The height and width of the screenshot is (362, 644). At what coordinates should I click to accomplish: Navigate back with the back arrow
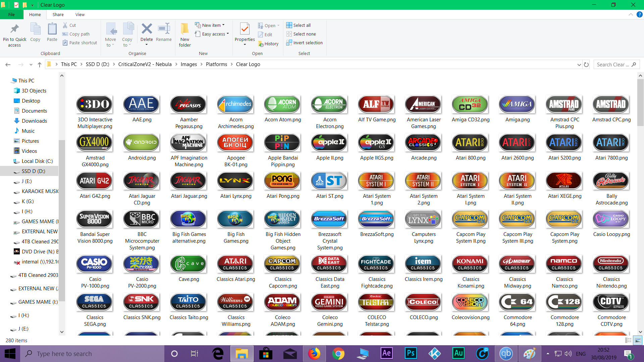8,64
